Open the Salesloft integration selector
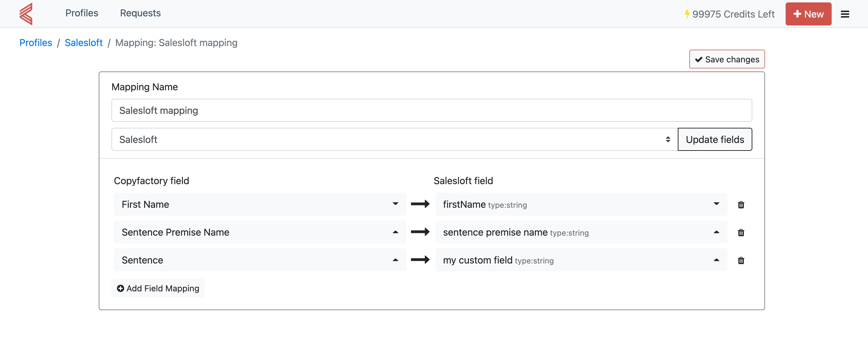 (x=395, y=140)
